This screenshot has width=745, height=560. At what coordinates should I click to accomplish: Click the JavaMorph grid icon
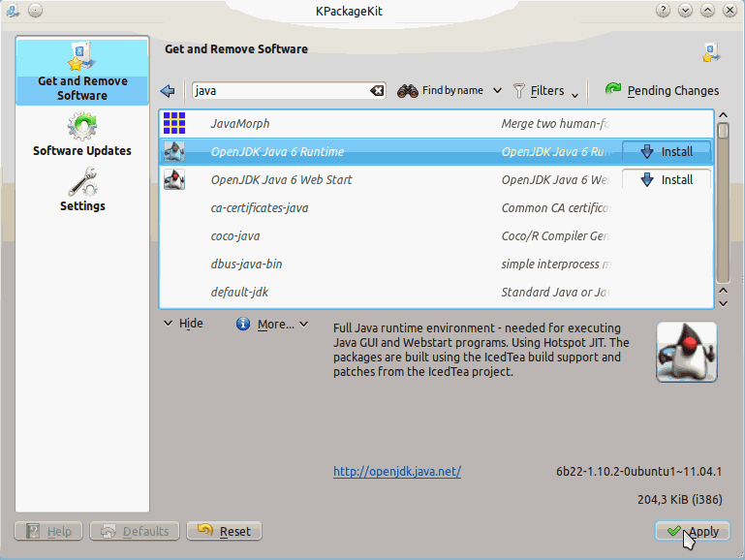point(174,123)
